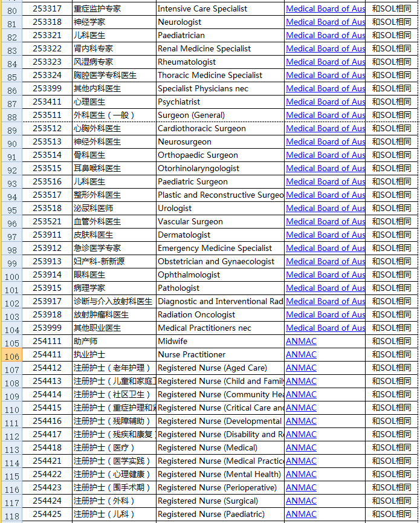Select cell with code 254411
This screenshot has width=420, height=523.
(x=47, y=354)
